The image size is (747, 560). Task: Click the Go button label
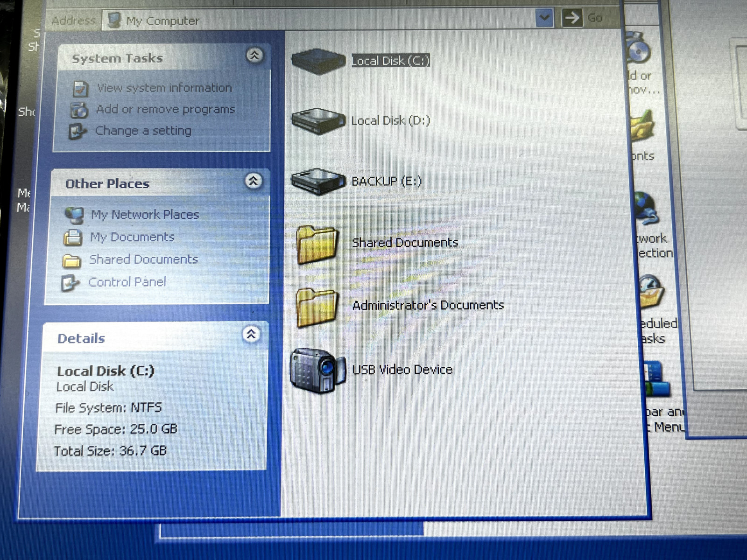pyautogui.click(x=595, y=18)
